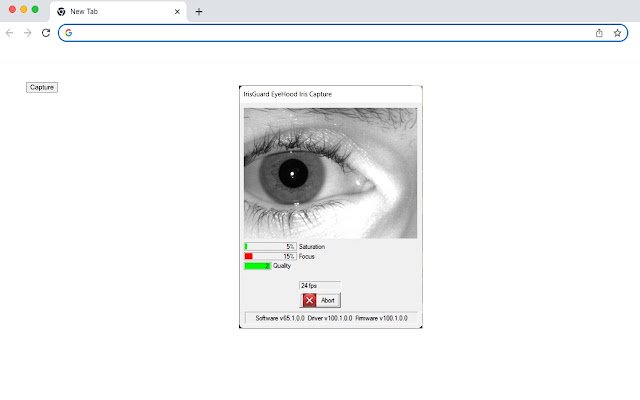Reload the page with refresh icon
Image resolution: width=640 pixels, height=400 pixels.
(46, 33)
